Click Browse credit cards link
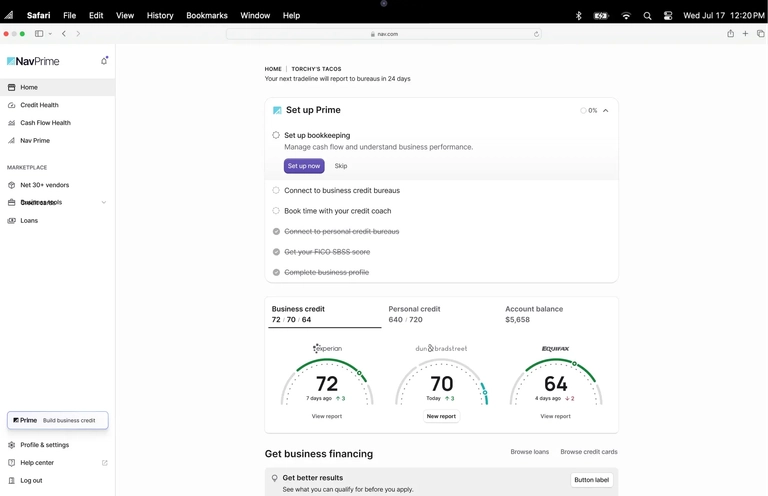 click(x=589, y=452)
